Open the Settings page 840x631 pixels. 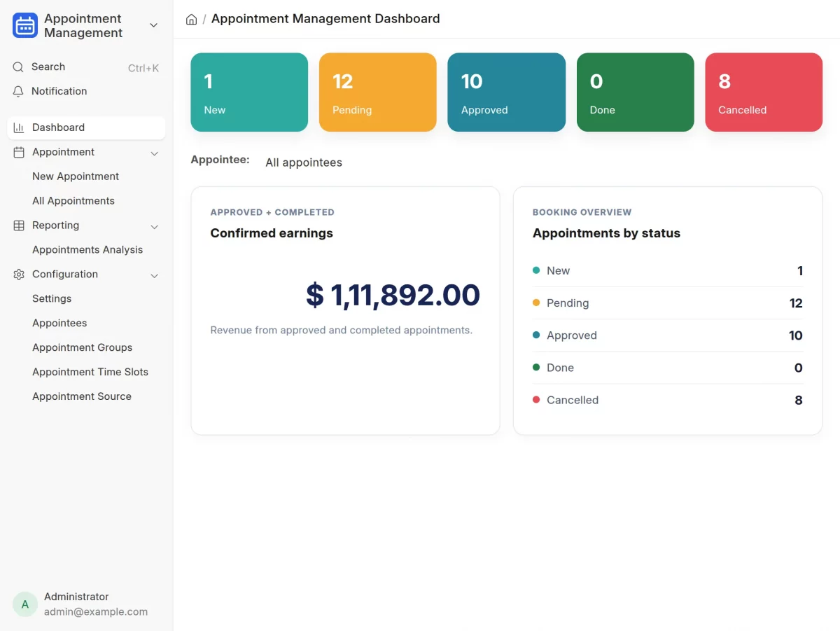click(x=52, y=299)
